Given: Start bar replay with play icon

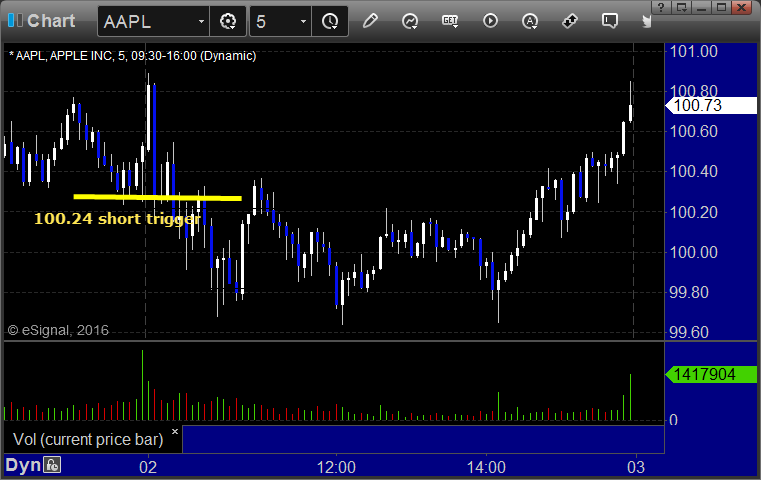Looking at the screenshot, I should coord(490,21).
